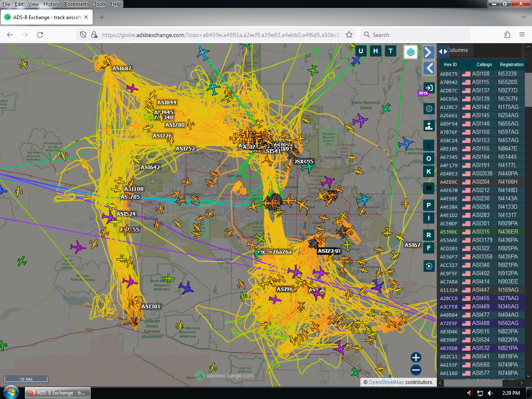Click the replay history playback icon
Screen dimensions: 532x399
pos(429,266)
